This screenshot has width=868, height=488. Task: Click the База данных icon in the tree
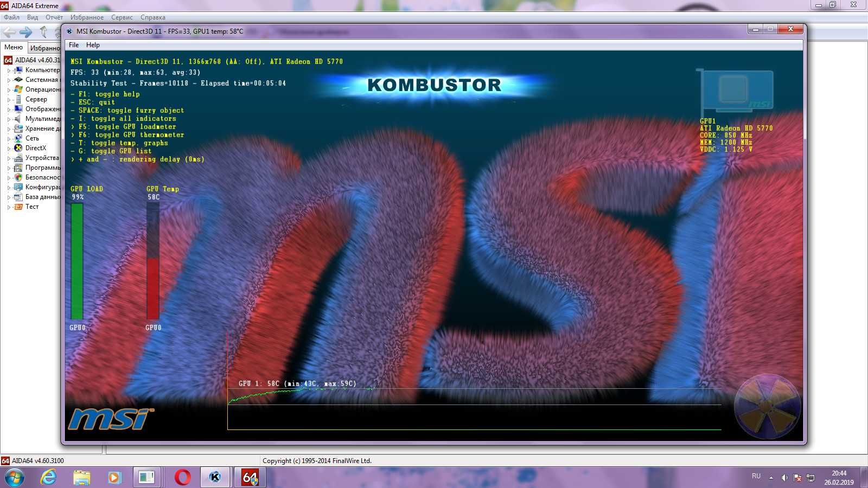coord(18,197)
